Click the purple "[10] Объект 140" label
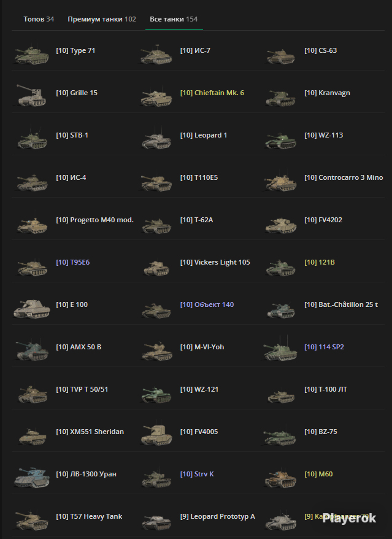The height and width of the screenshot is (539, 392). [x=207, y=304]
